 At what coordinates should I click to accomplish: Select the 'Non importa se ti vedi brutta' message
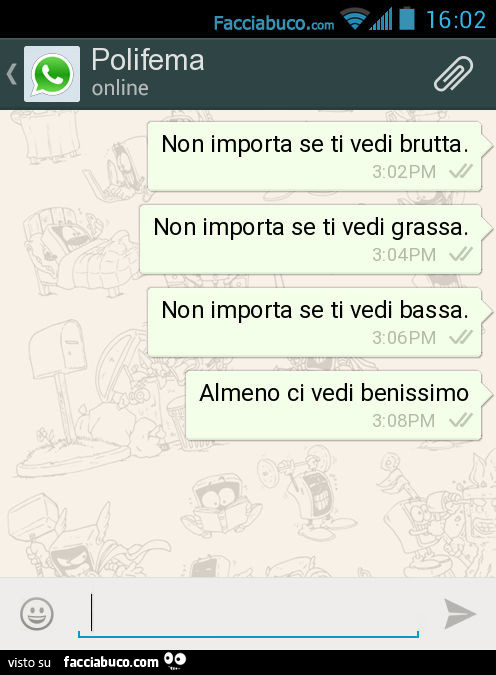coord(314,157)
